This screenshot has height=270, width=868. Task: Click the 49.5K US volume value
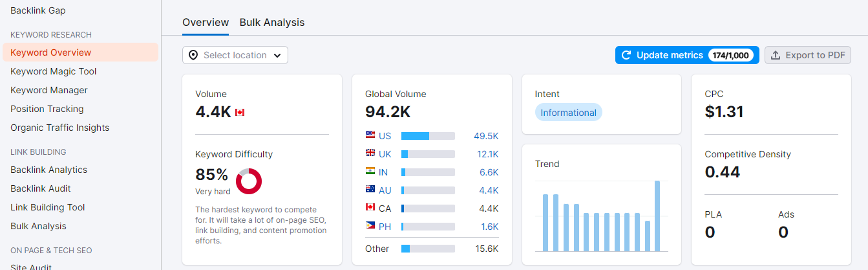pos(486,136)
